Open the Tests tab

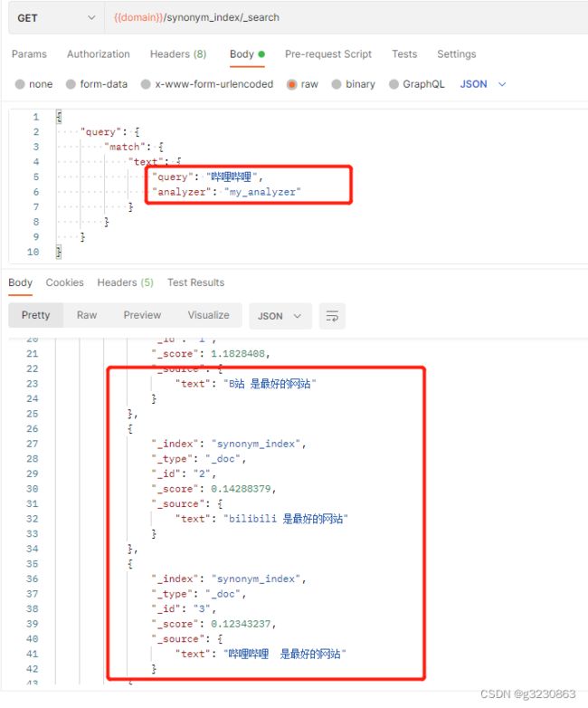pyautogui.click(x=404, y=54)
